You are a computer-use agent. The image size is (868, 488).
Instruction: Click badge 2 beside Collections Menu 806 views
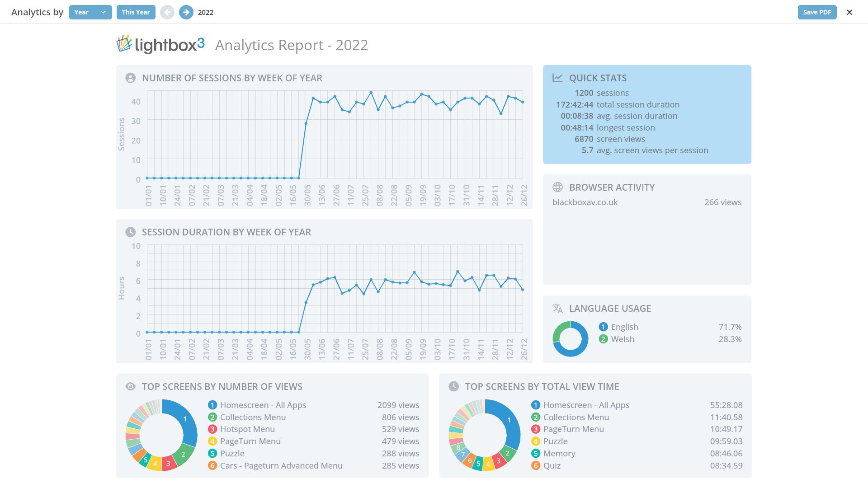click(x=212, y=417)
